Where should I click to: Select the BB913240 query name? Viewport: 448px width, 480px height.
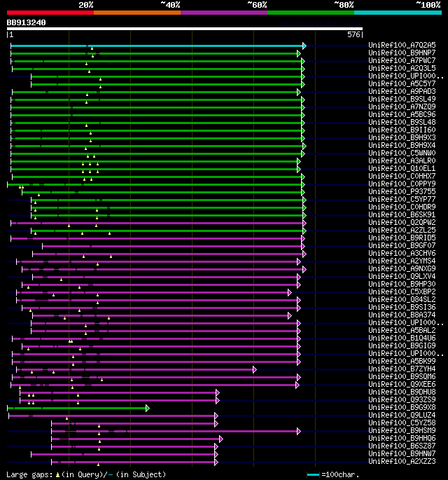tap(27, 22)
